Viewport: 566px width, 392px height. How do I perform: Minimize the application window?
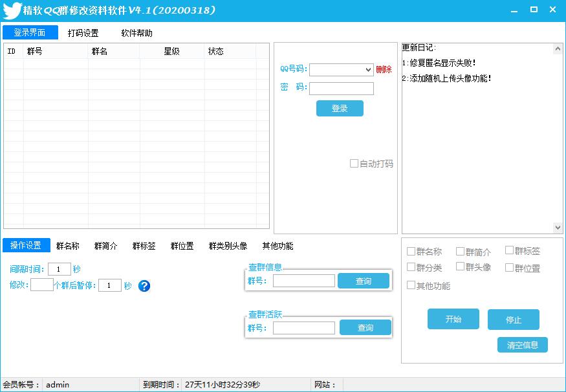[x=514, y=10]
